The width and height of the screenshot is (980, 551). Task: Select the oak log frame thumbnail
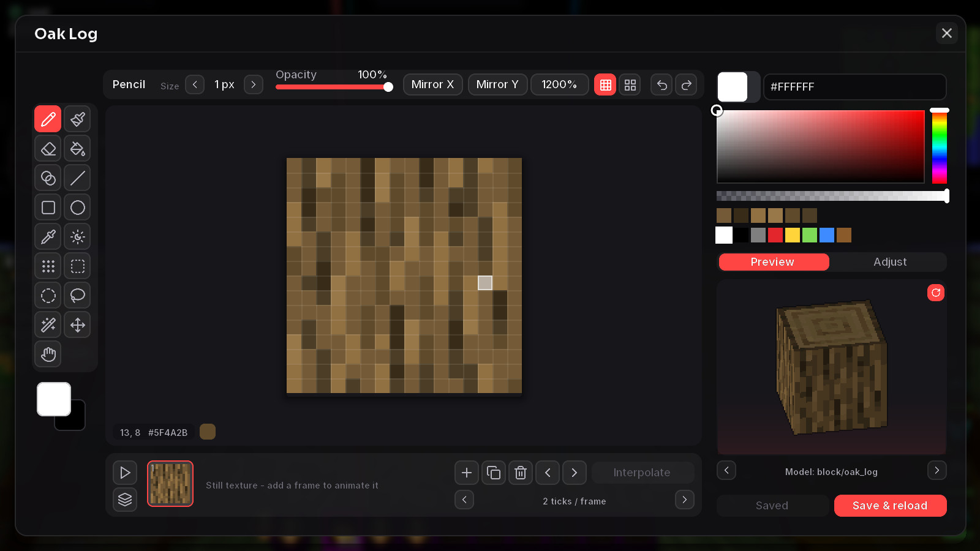(170, 484)
